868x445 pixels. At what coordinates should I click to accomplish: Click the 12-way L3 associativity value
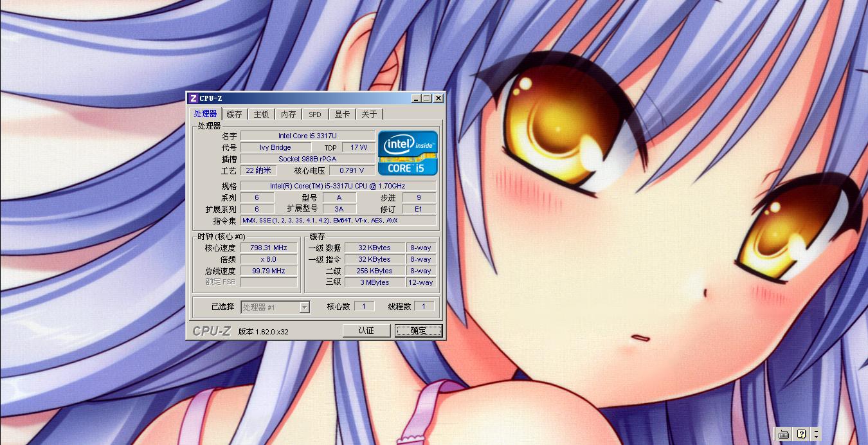tap(420, 282)
